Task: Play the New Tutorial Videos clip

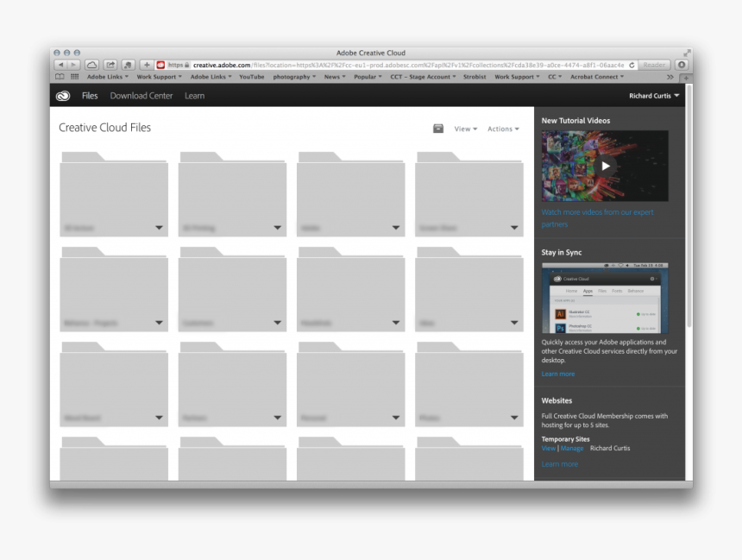Action: [x=605, y=166]
